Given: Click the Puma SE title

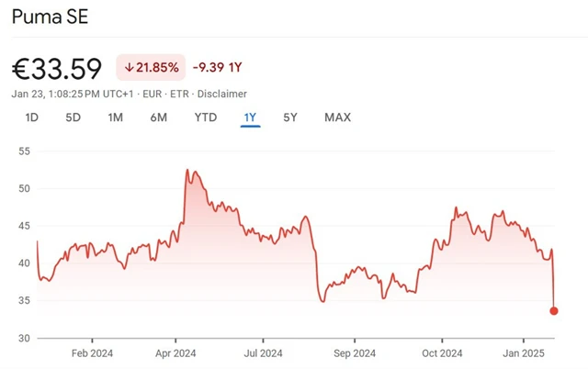Looking at the screenshot, I should pyautogui.click(x=51, y=17).
